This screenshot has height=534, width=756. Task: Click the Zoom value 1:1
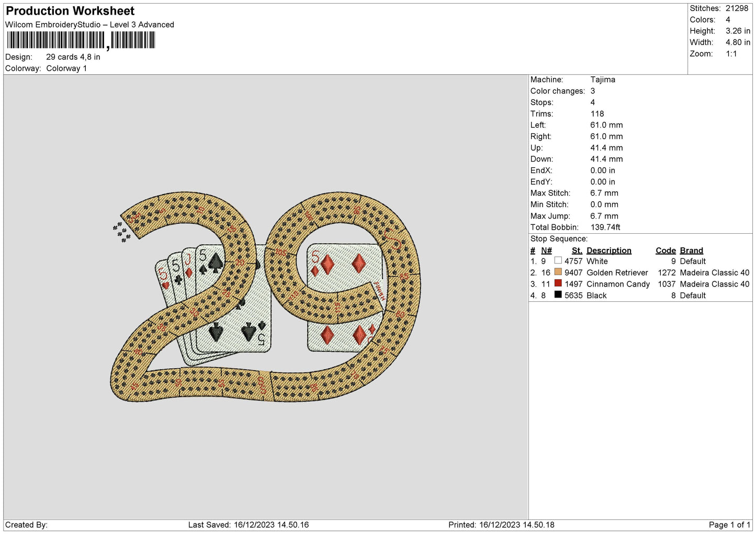731,54
